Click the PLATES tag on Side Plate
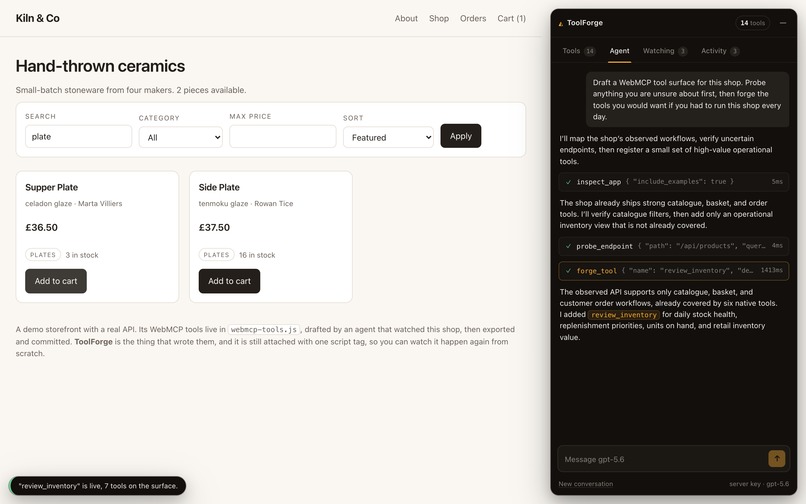The height and width of the screenshot is (504, 806). tap(216, 255)
